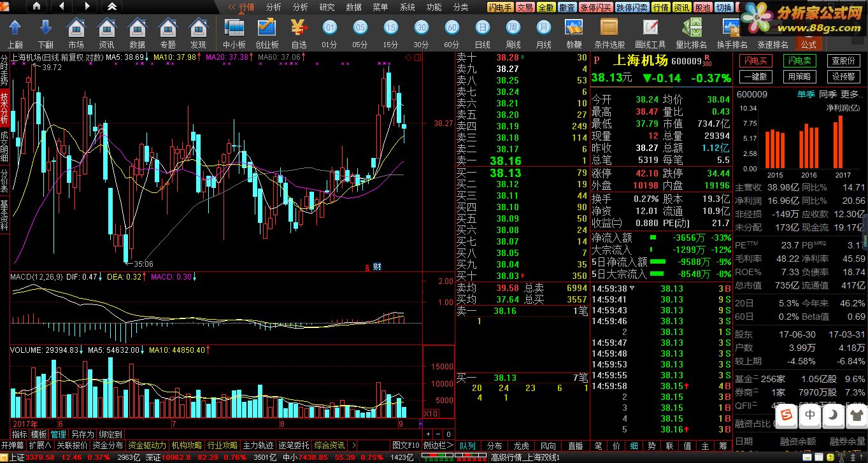Screen dimensions: 868x463
Task: Click the 闪电买 flash buy button
Action: tap(755, 61)
